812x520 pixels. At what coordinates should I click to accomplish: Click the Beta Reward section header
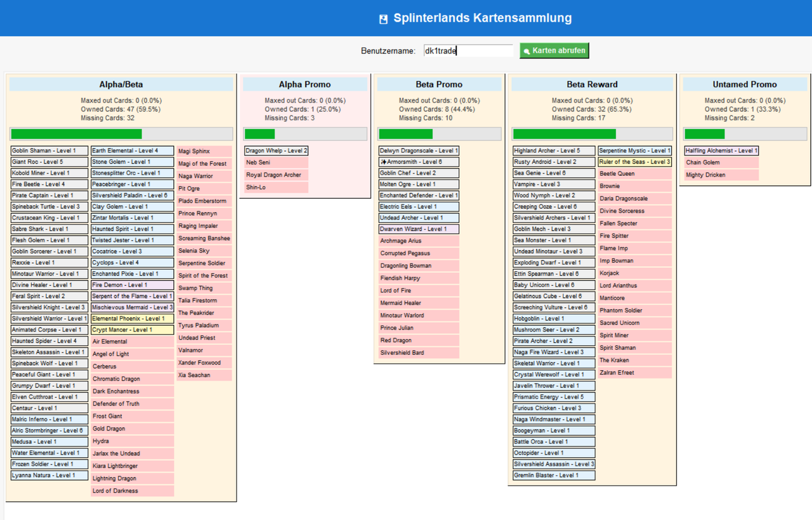click(592, 84)
